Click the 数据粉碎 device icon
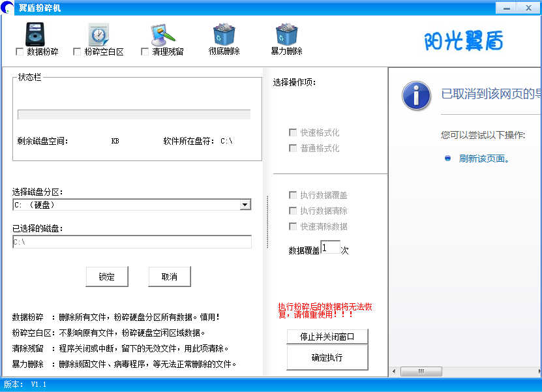Image resolution: width=542 pixels, height=392 pixels. click(x=36, y=34)
